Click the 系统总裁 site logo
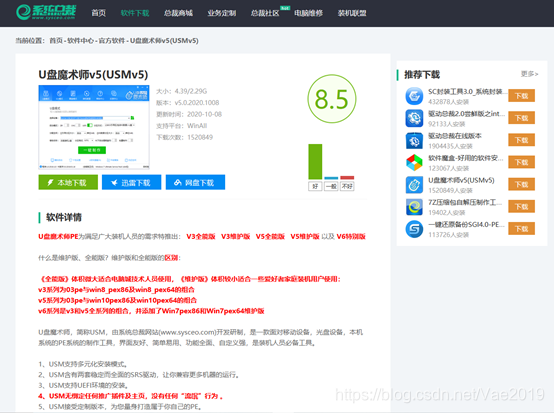This screenshot has height=413, width=554. 46,12
